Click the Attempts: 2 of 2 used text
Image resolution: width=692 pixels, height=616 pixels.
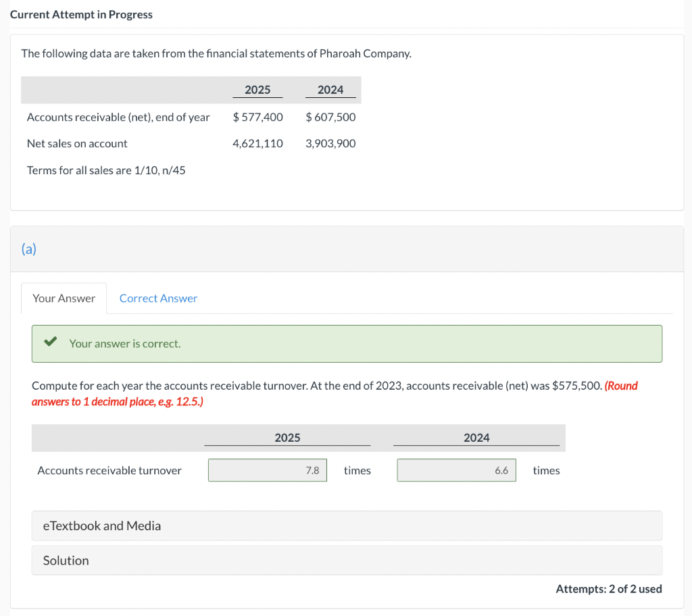pos(608,588)
